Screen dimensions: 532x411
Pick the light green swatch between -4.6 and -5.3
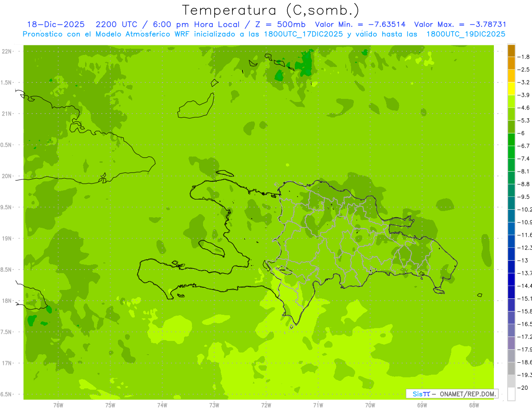tap(511, 114)
